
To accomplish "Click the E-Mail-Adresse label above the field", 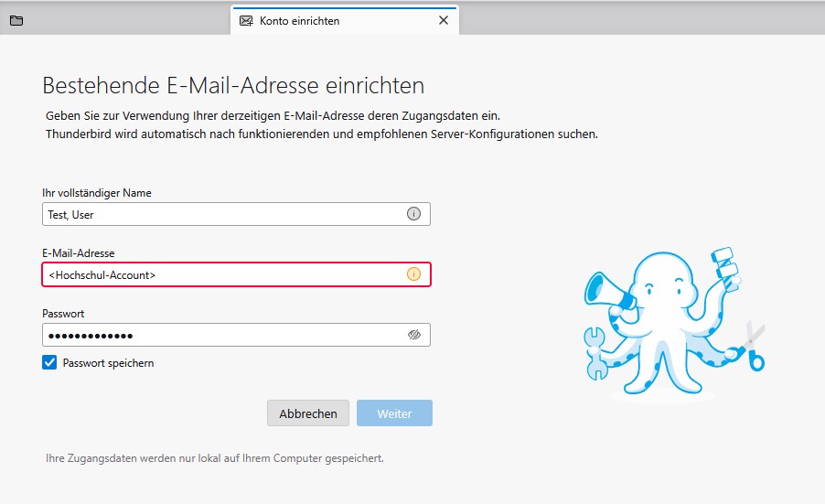I will pos(79,253).
